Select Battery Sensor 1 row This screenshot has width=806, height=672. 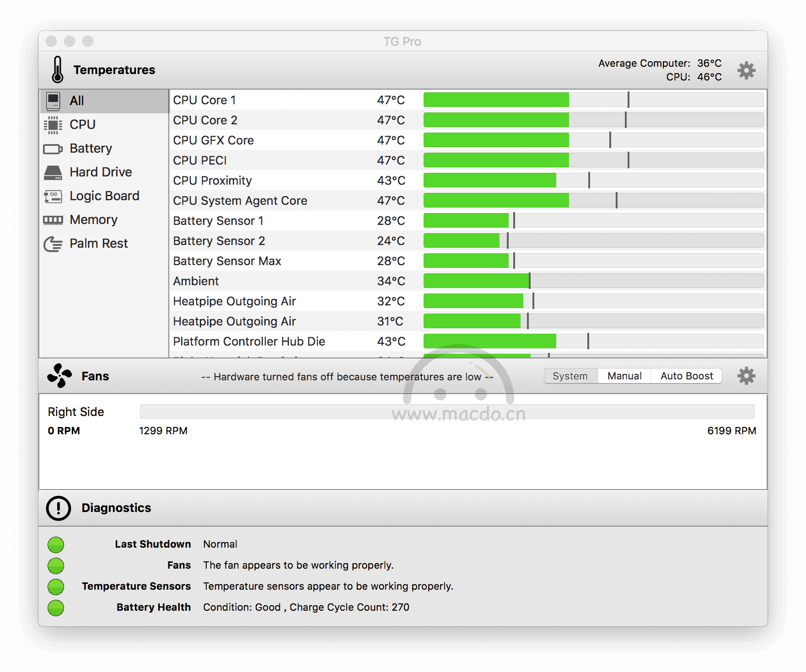(x=468, y=220)
